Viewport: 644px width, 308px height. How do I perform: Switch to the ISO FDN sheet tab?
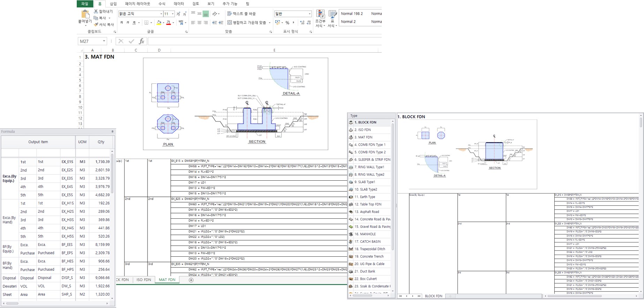pyautogui.click(x=143, y=280)
